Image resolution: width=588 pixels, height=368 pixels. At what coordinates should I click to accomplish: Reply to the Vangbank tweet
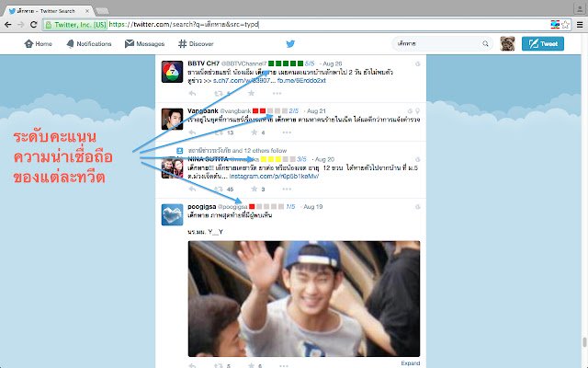pyautogui.click(x=192, y=132)
